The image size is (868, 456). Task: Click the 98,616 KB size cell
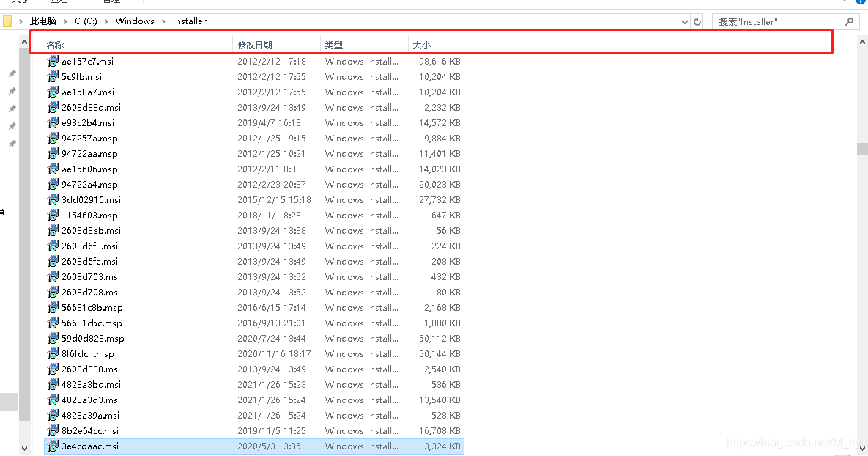439,62
